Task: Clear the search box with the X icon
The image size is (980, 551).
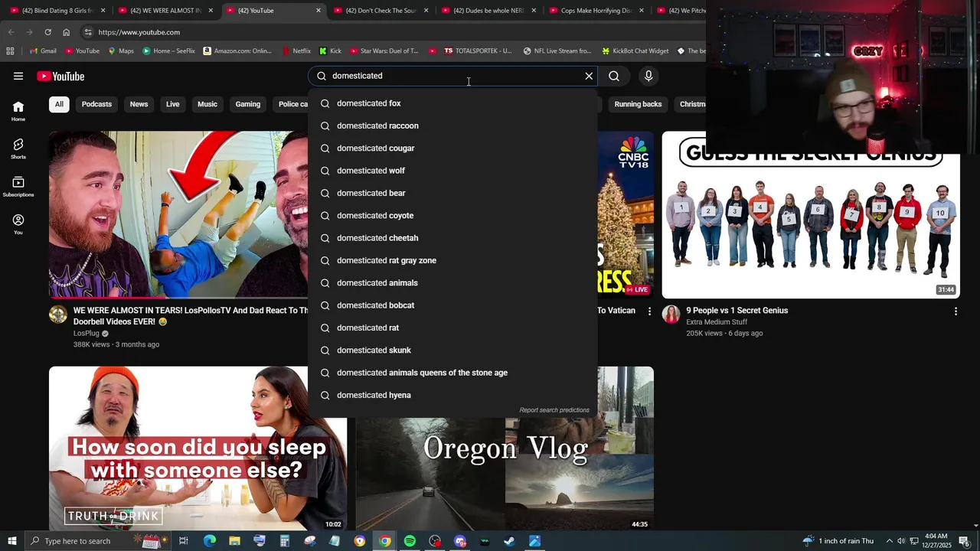Action: click(x=589, y=76)
